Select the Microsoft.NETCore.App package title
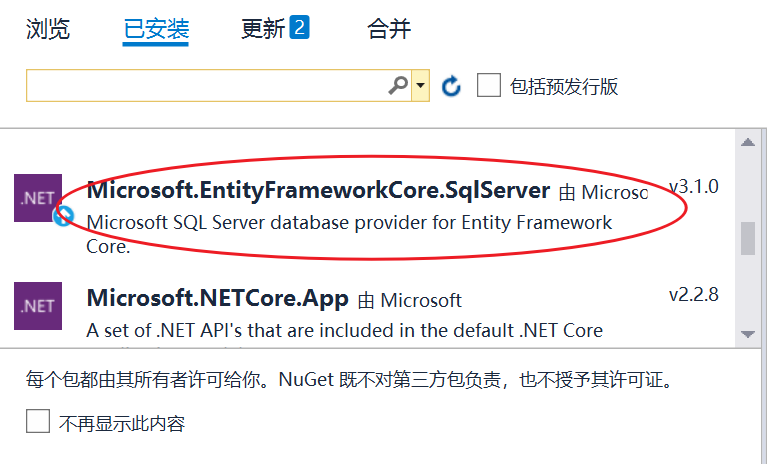The width and height of the screenshot is (767, 464). point(217,298)
